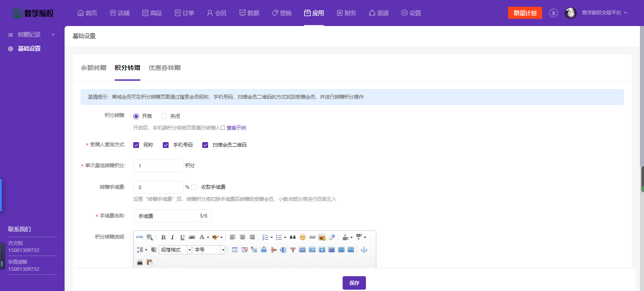This screenshot has height=291, width=644.
Task: Open line spacing dropdown in editor
Action: (x=146, y=250)
